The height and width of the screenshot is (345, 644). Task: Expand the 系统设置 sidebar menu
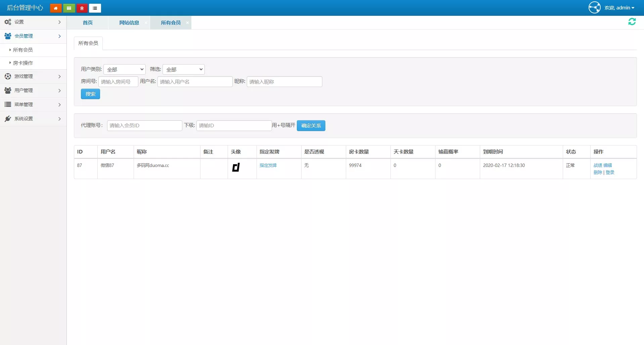[x=33, y=119]
